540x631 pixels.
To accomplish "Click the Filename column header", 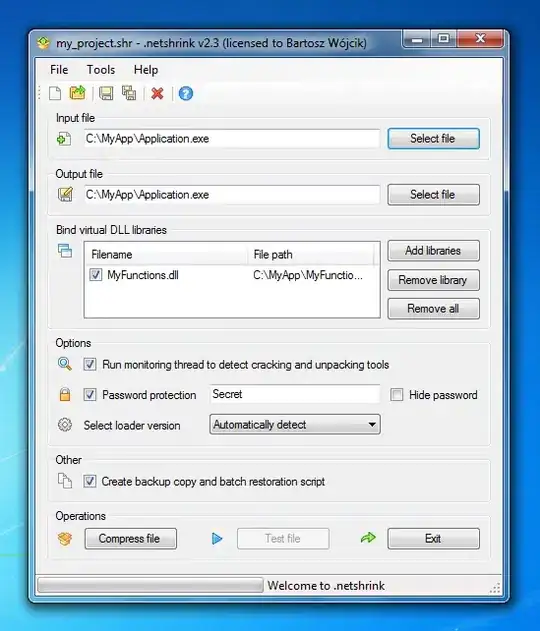I will [166, 255].
